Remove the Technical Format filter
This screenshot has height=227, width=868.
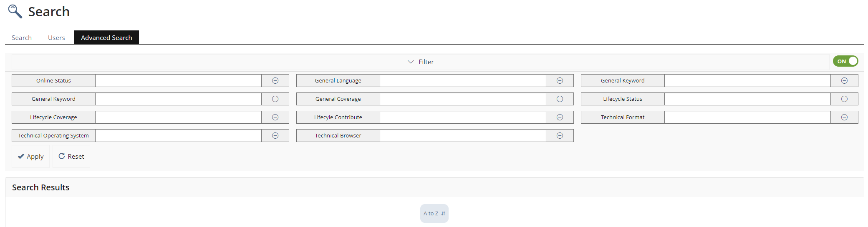pos(844,117)
